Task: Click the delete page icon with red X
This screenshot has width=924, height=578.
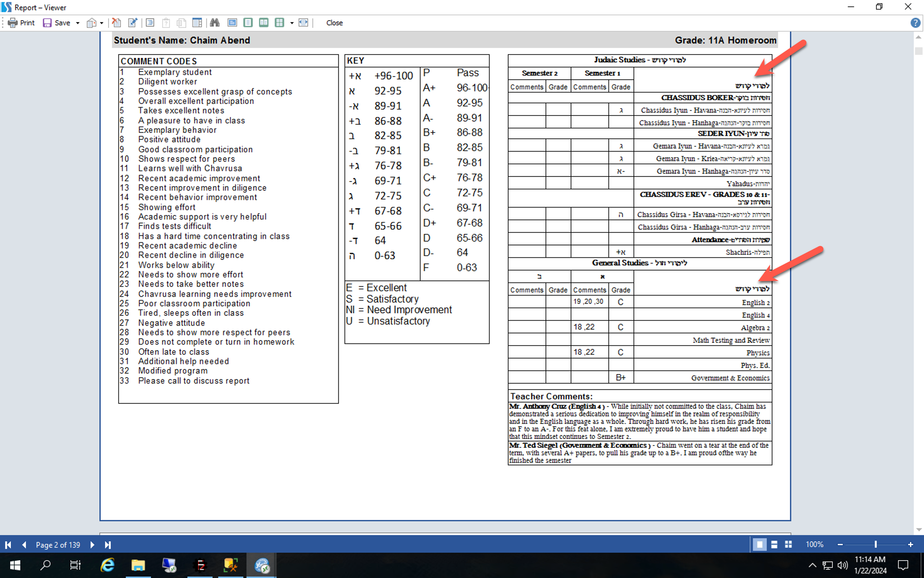Action: [117, 23]
